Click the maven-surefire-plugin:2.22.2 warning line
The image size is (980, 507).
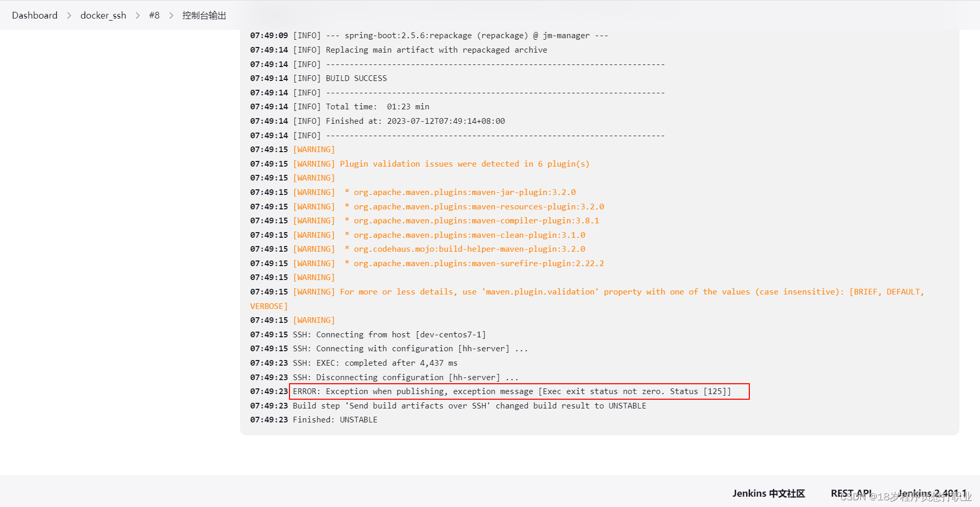[427, 264]
